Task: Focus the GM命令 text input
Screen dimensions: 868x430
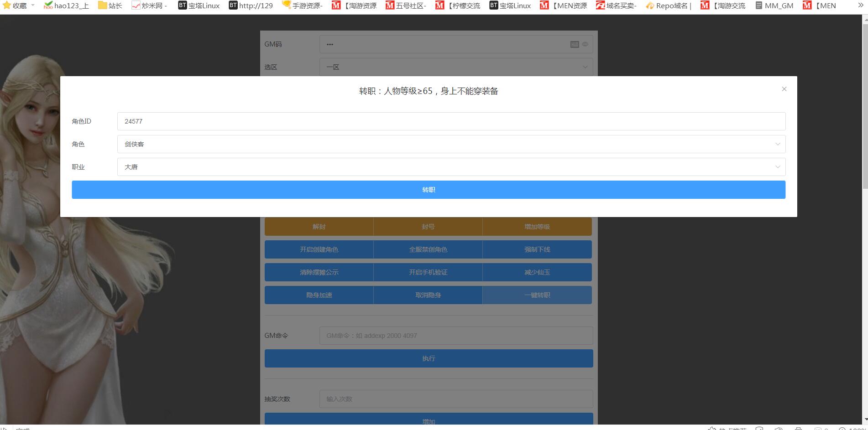Action: (456, 336)
